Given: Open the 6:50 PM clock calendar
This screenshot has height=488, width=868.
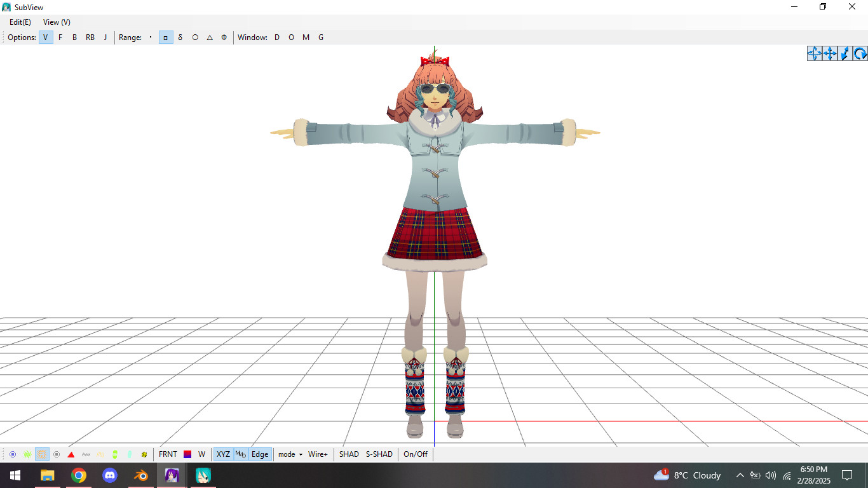Looking at the screenshot, I should [814, 475].
